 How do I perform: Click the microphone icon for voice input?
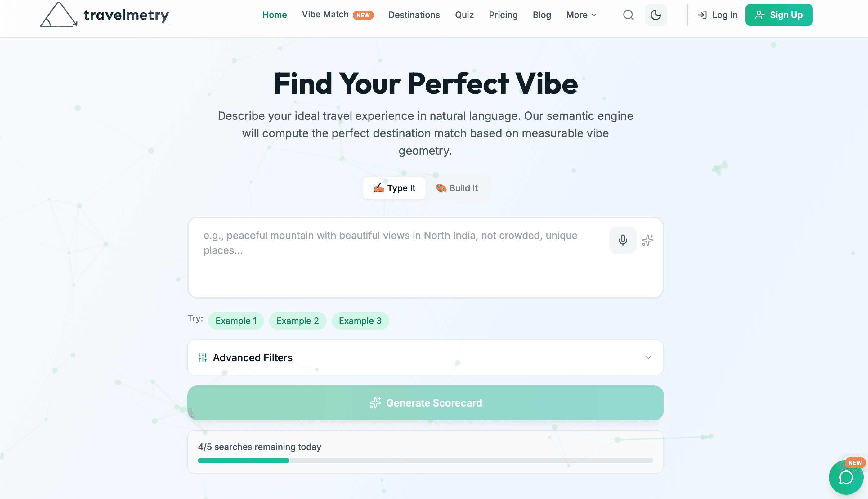click(622, 240)
